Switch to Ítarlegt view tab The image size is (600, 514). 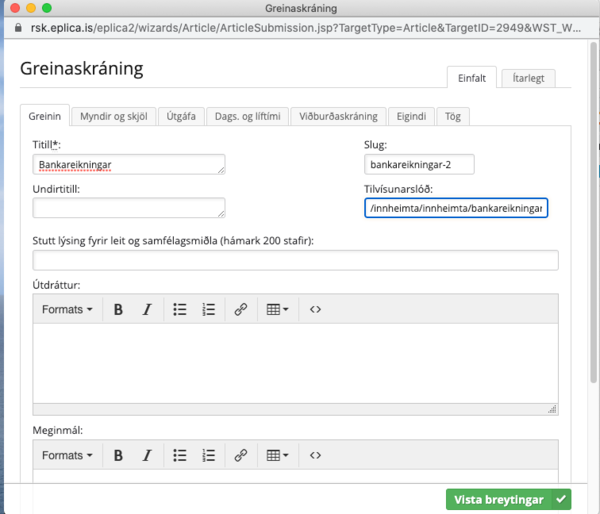[x=528, y=78]
